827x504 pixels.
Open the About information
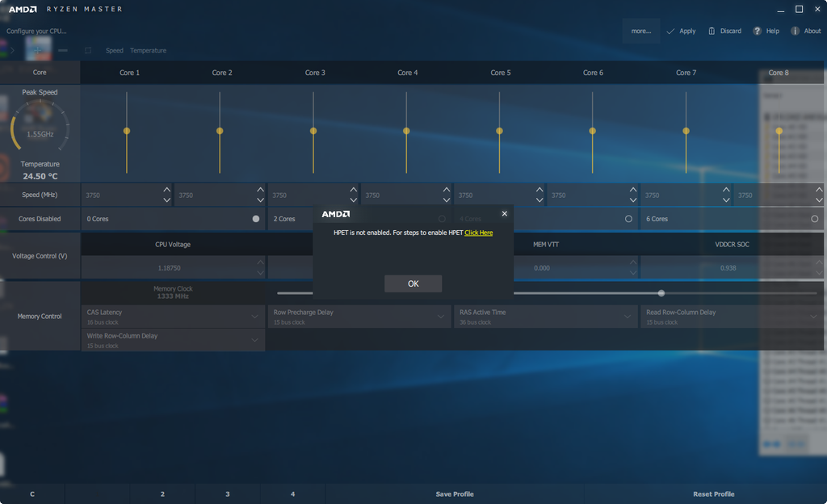(805, 31)
